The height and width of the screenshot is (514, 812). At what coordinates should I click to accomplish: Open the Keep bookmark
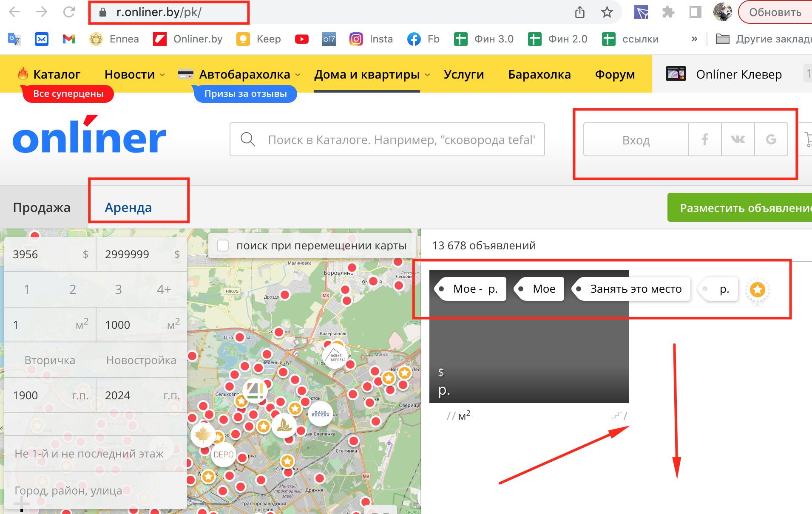258,39
